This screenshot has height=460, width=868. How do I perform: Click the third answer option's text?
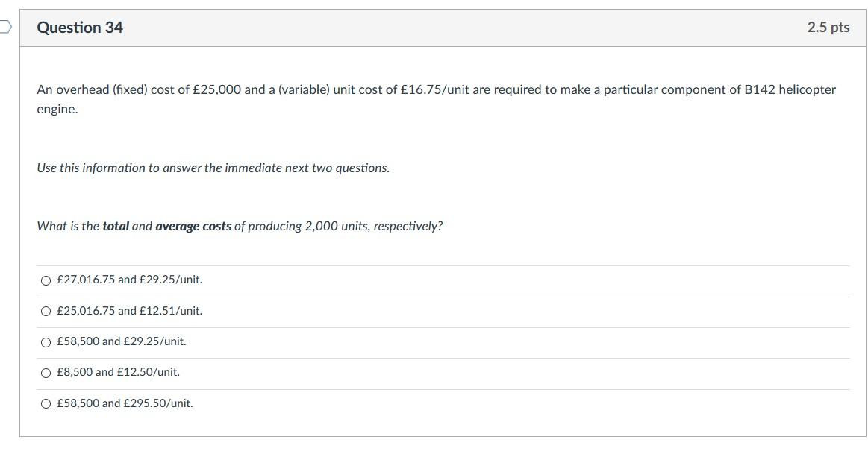pyautogui.click(x=121, y=341)
